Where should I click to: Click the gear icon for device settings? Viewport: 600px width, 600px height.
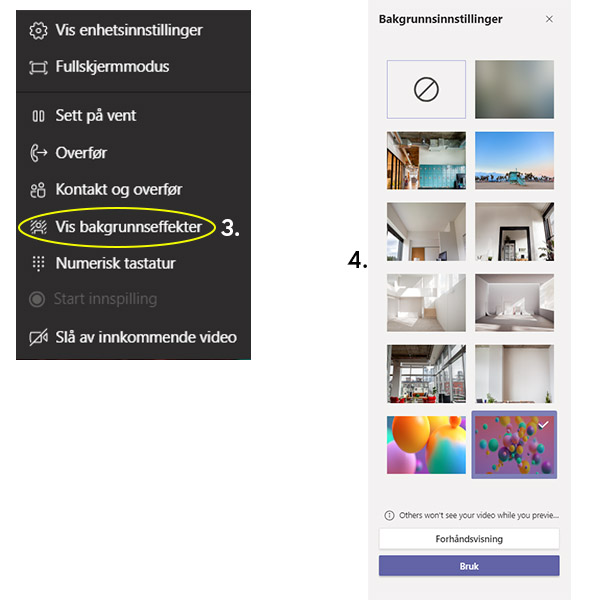pos(38,31)
